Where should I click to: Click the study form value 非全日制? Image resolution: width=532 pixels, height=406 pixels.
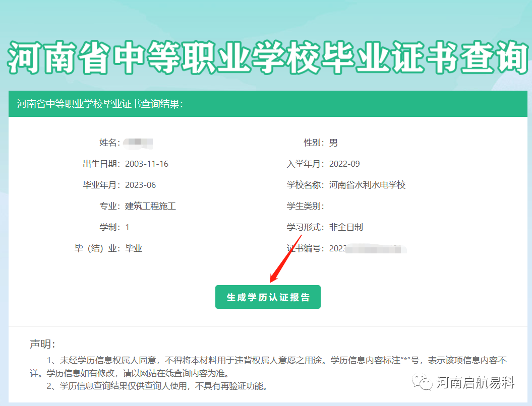click(346, 227)
